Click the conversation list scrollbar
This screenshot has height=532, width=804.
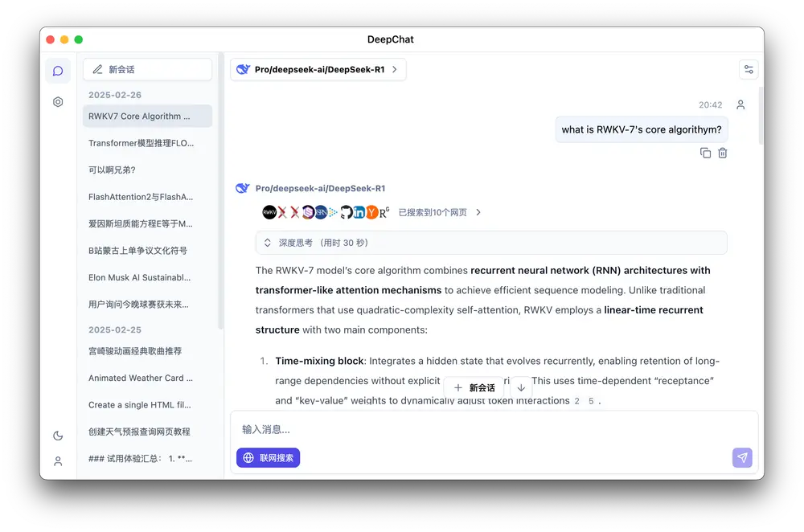(220, 193)
